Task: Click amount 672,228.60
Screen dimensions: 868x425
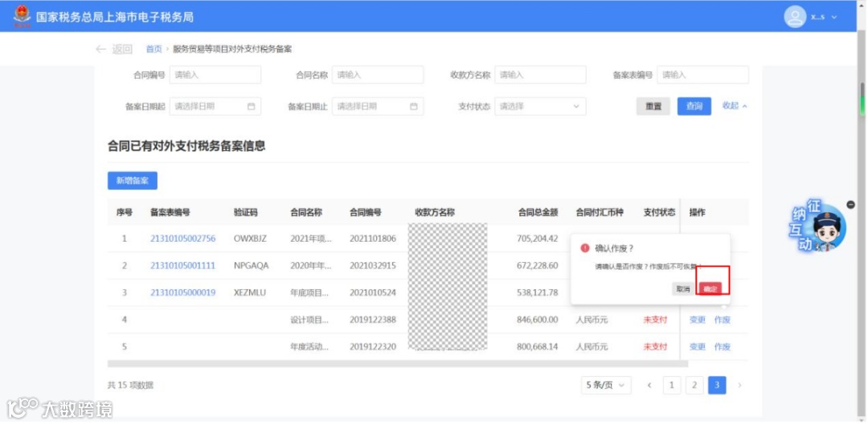Action: [x=537, y=266]
